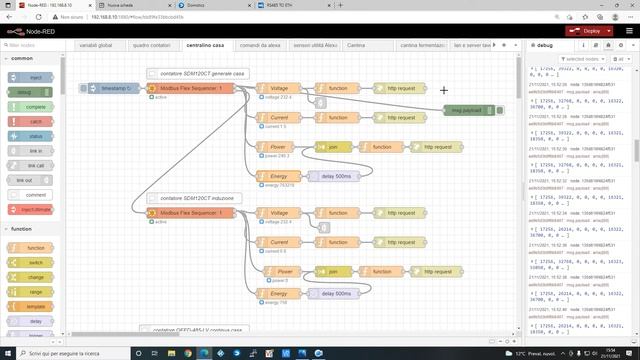Click the upper 'Energy' node

(278, 176)
